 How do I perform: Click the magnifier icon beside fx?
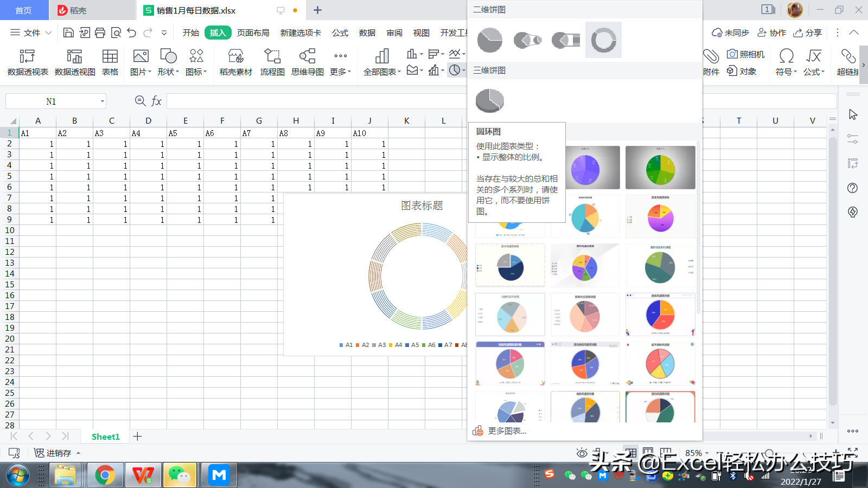point(140,101)
